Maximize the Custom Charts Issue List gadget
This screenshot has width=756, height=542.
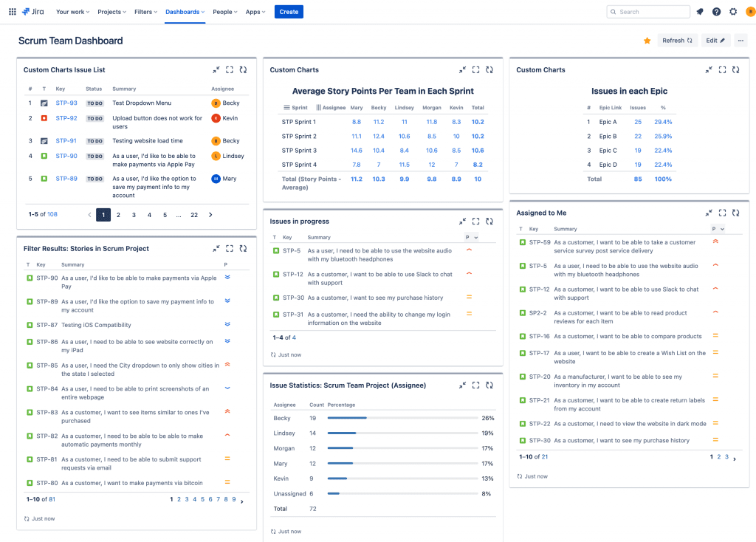230,70
